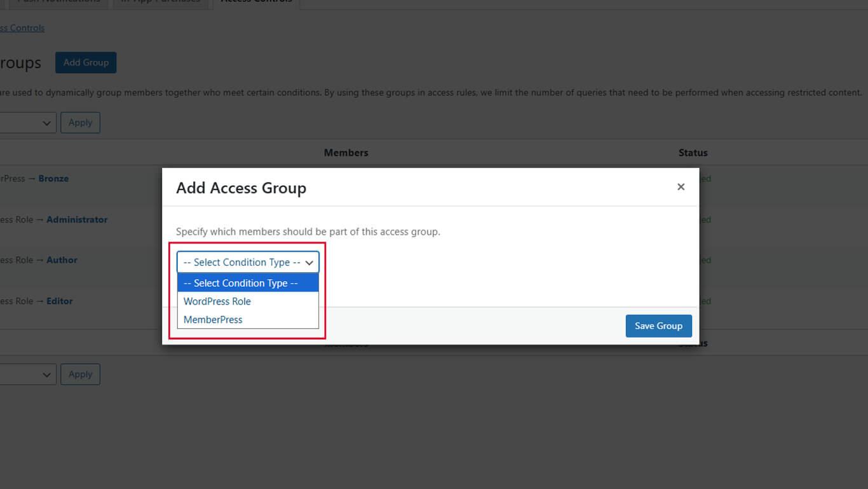Image resolution: width=868 pixels, height=489 pixels.
Task: Expand the bottom bulk actions dropdown
Action: click(x=27, y=375)
